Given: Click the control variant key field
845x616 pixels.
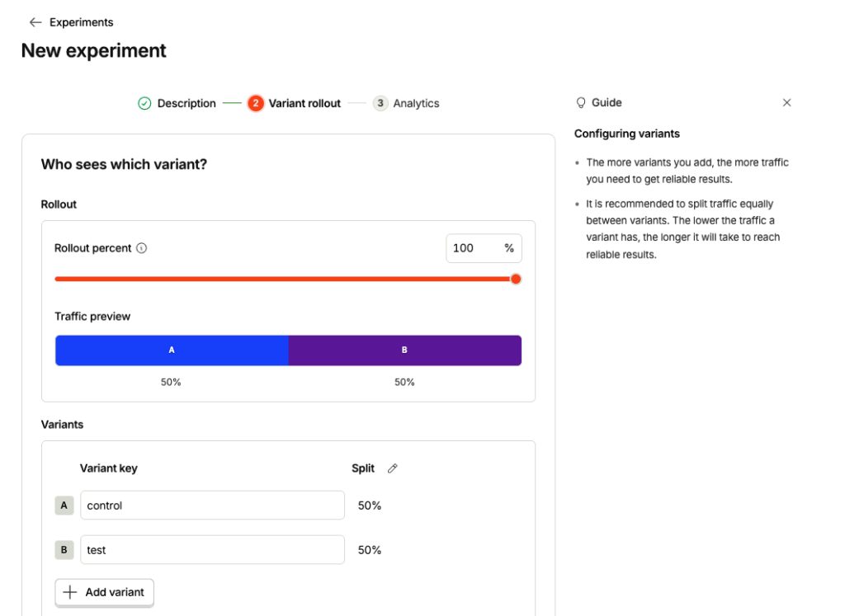Looking at the screenshot, I should click(x=212, y=505).
